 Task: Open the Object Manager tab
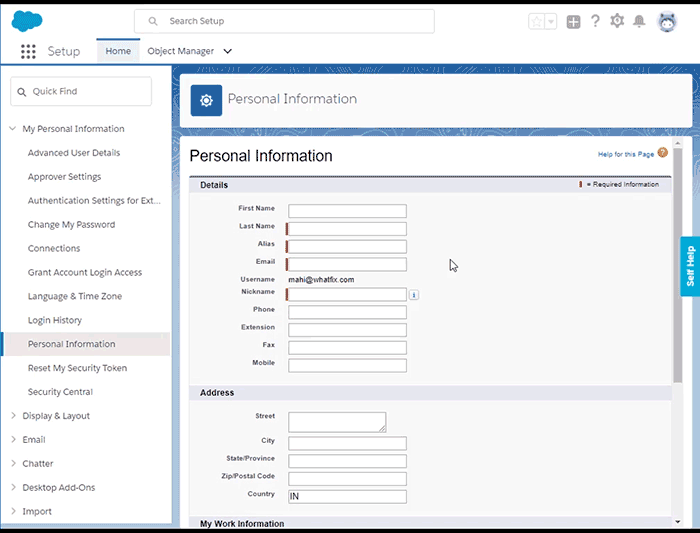(x=180, y=51)
